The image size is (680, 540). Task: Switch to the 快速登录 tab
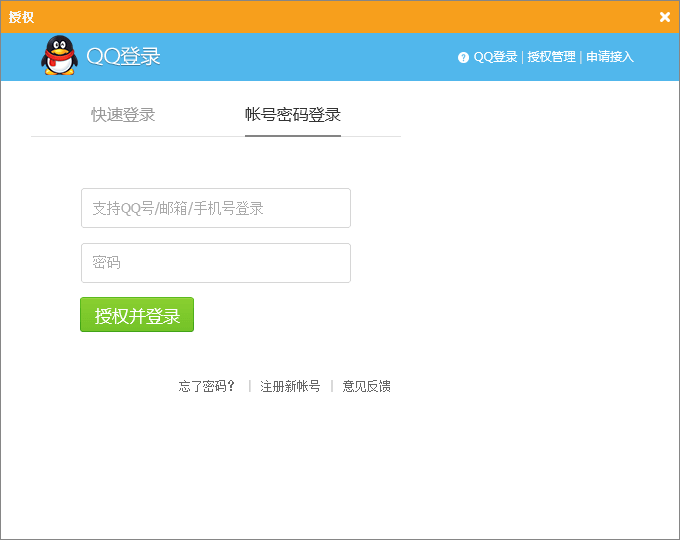(123, 115)
